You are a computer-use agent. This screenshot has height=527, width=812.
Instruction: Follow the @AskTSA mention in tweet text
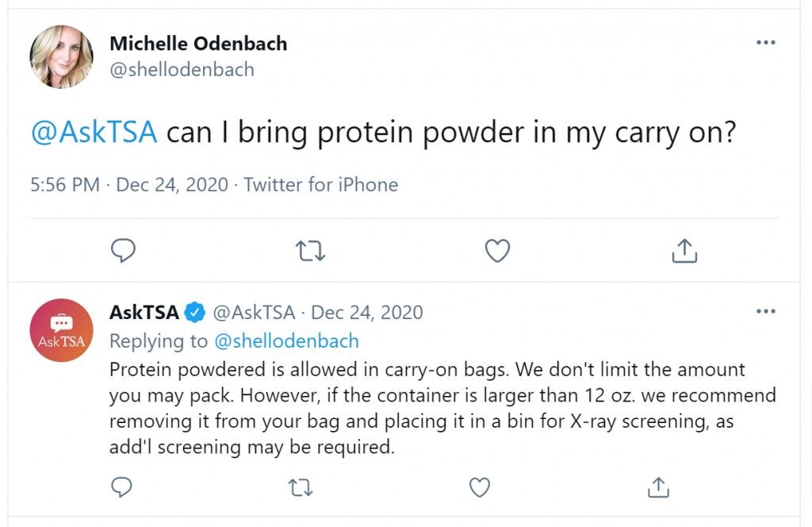tap(94, 132)
